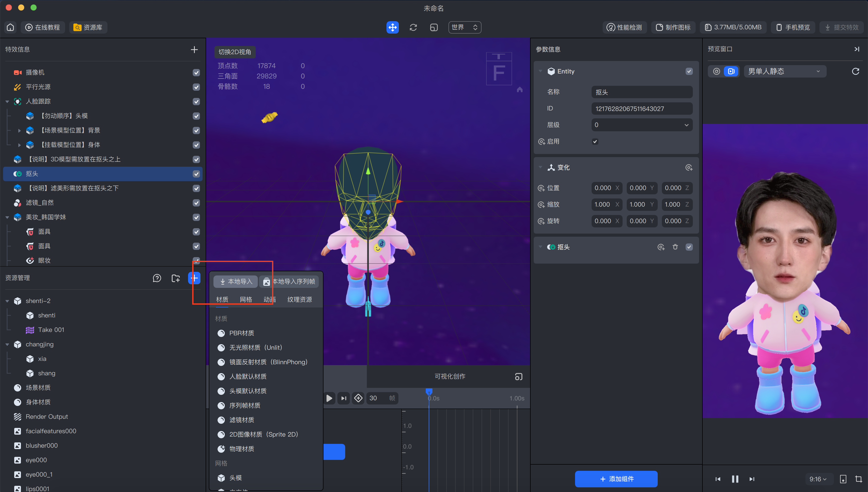868x492 pixels.
Task: Select PBR材质 from the material list
Action: [x=242, y=333]
